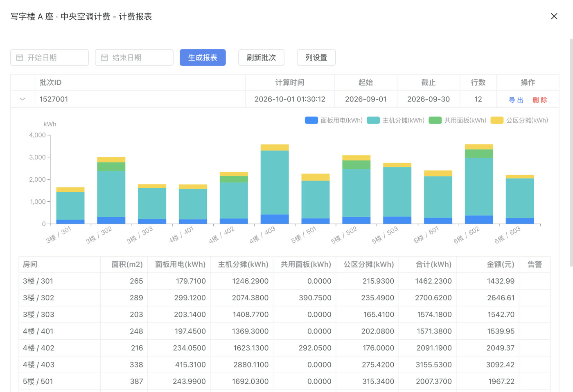Click calculation time 2026-10-01 01:30:12
Viewport: 573px width, 392px height.
coord(290,99)
